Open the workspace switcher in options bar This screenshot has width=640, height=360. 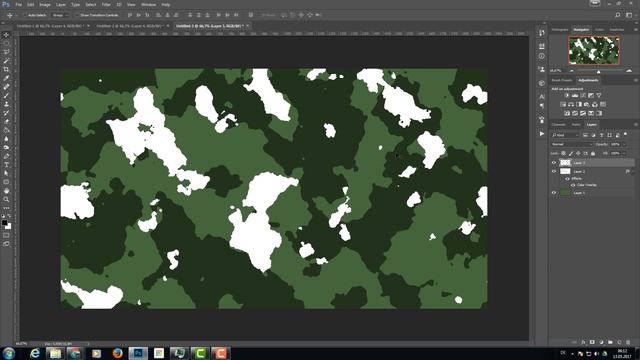point(629,15)
